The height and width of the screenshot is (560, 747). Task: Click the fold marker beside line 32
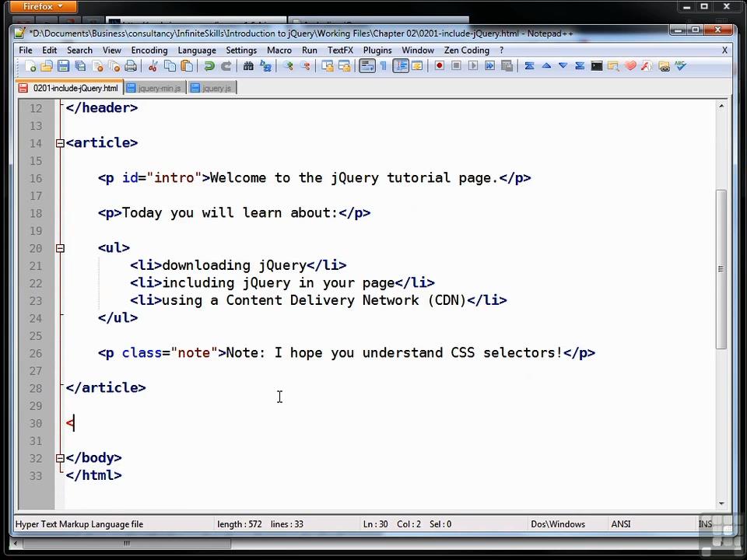coord(60,458)
